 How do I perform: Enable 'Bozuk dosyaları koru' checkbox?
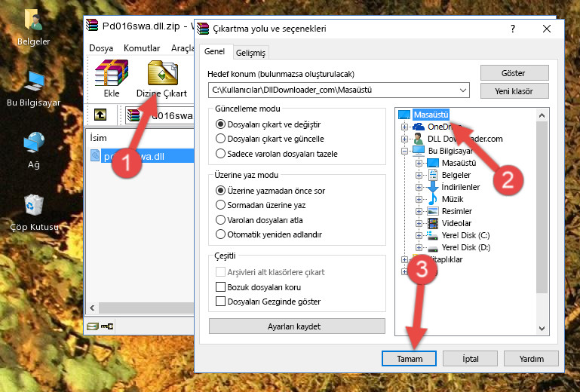220,287
